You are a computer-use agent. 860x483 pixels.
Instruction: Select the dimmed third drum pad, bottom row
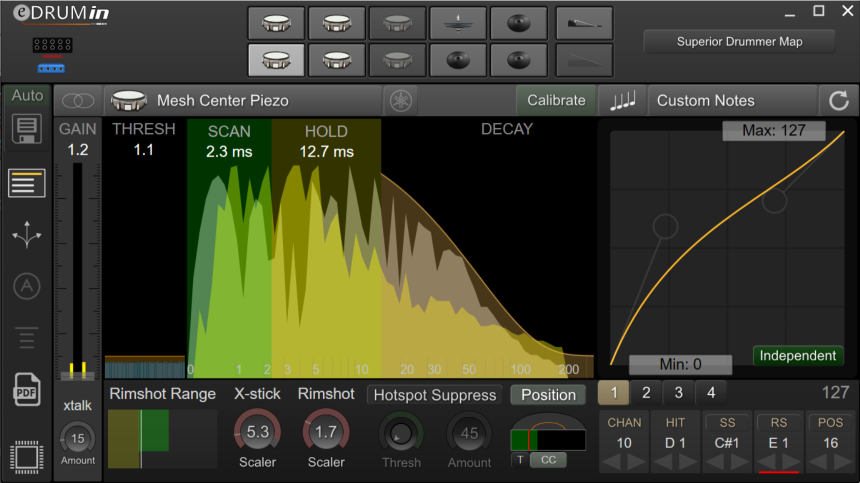[397, 60]
